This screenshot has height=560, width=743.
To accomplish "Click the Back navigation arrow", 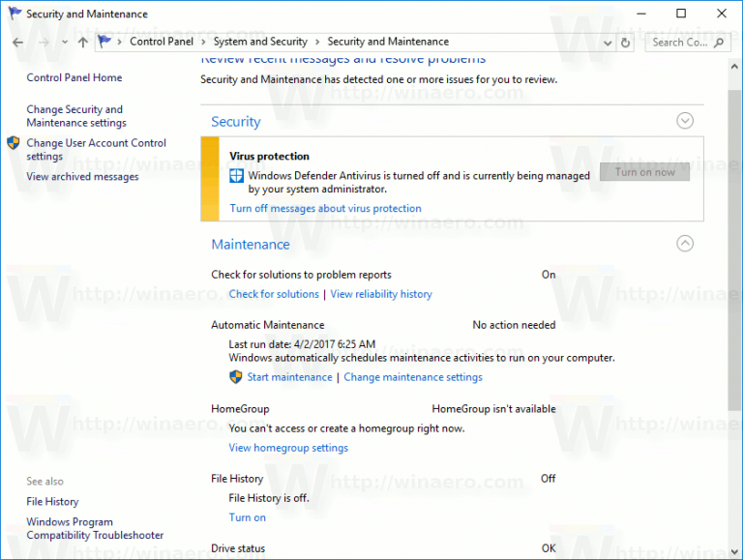I will tap(17, 43).
